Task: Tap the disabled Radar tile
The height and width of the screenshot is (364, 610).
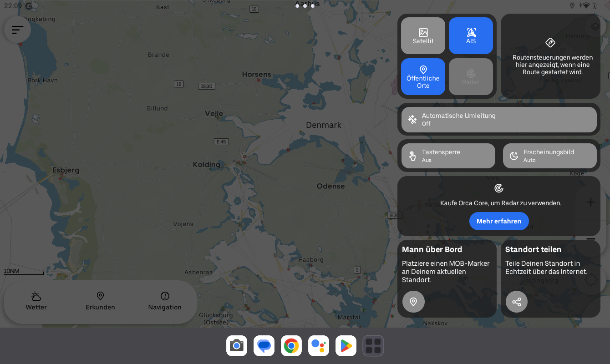Action: coord(471,76)
